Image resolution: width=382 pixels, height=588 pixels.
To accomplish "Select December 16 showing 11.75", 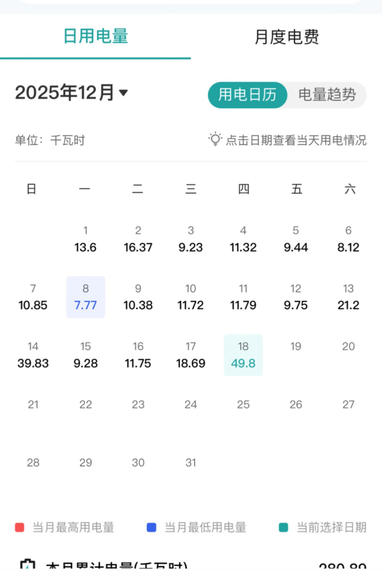I will pos(138,355).
